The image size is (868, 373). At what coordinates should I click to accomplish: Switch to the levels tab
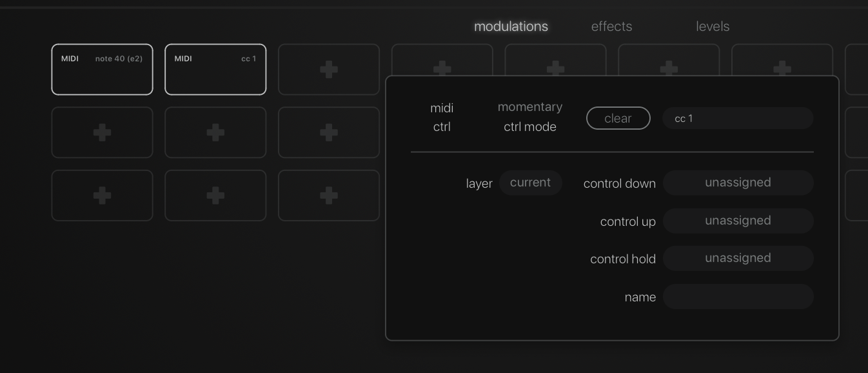click(x=713, y=26)
